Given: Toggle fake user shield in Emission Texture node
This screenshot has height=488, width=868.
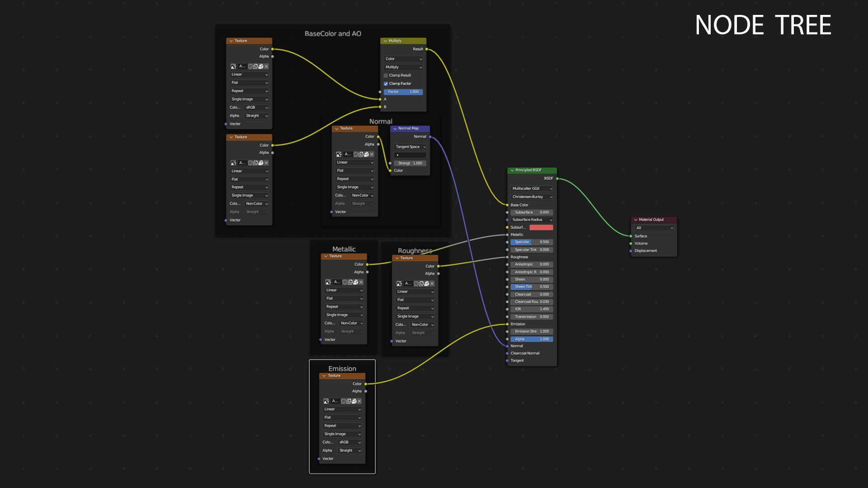Looking at the screenshot, I should click(x=343, y=401).
